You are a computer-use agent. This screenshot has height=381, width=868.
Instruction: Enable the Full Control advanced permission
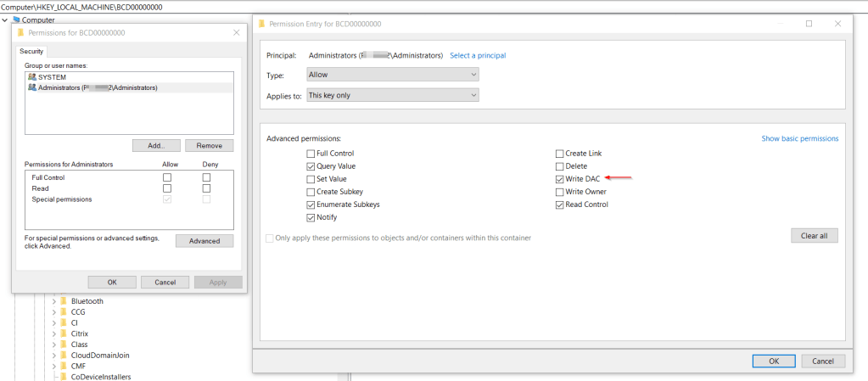click(311, 154)
